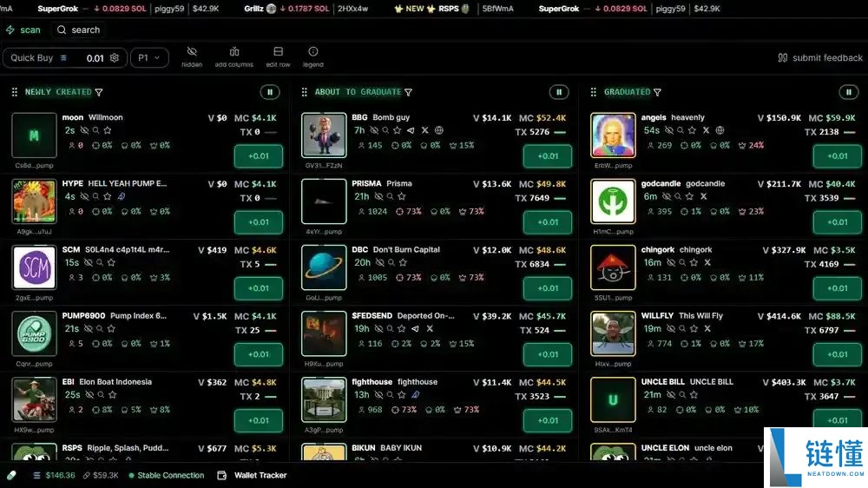
Task: Hide the BBG token row
Action: pos(374,131)
